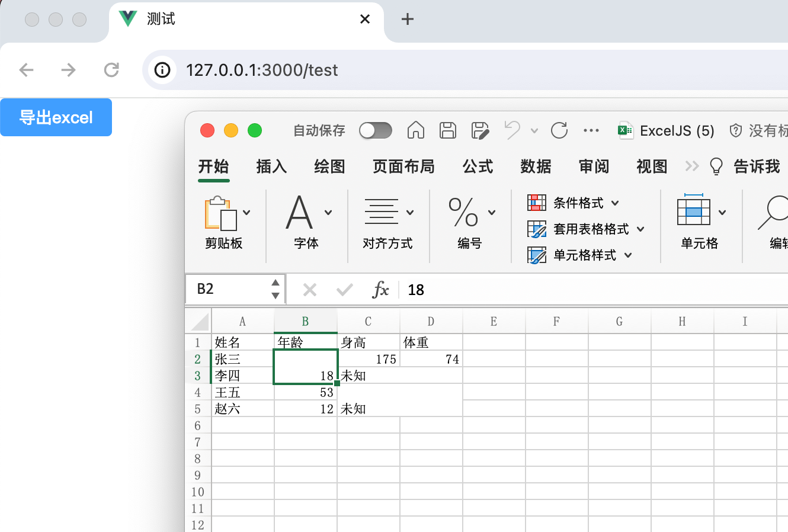Click the 对齐方式 alignment lines icon
The image size is (788, 532).
(x=381, y=211)
